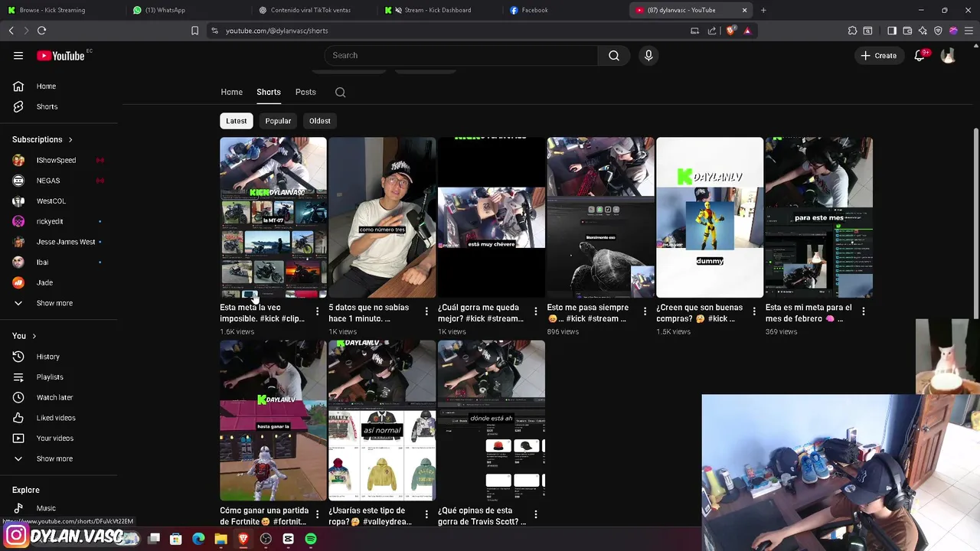The width and height of the screenshot is (980, 551).
Task: Go back to previous page
Action: pyautogui.click(x=11, y=31)
